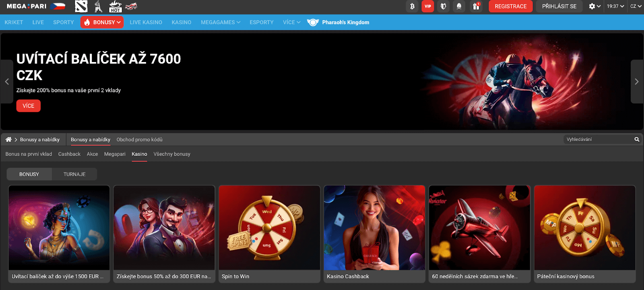Expand the BONUSY dropdown menu
The height and width of the screenshot is (290, 644).
click(102, 23)
